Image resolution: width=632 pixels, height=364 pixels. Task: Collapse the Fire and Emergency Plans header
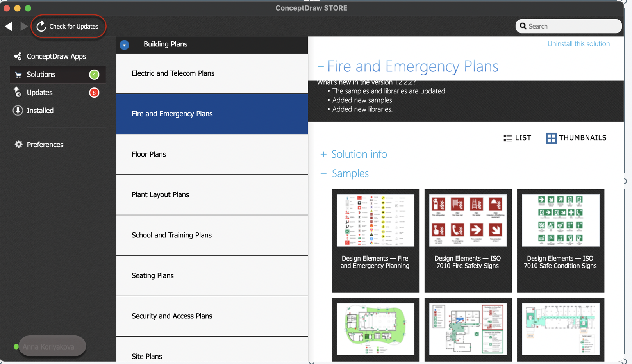click(x=321, y=66)
